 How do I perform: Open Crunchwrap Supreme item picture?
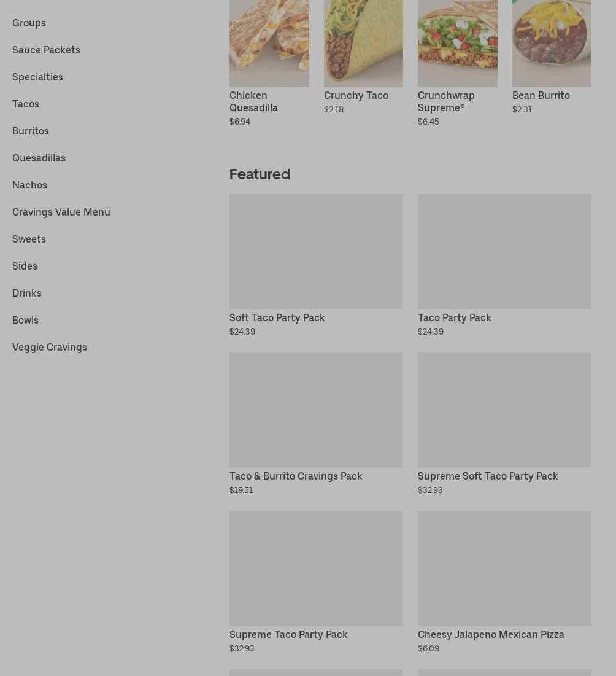(458, 43)
